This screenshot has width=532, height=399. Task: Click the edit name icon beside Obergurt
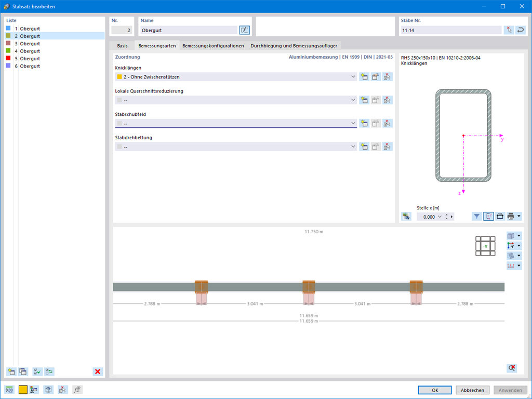[244, 30]
